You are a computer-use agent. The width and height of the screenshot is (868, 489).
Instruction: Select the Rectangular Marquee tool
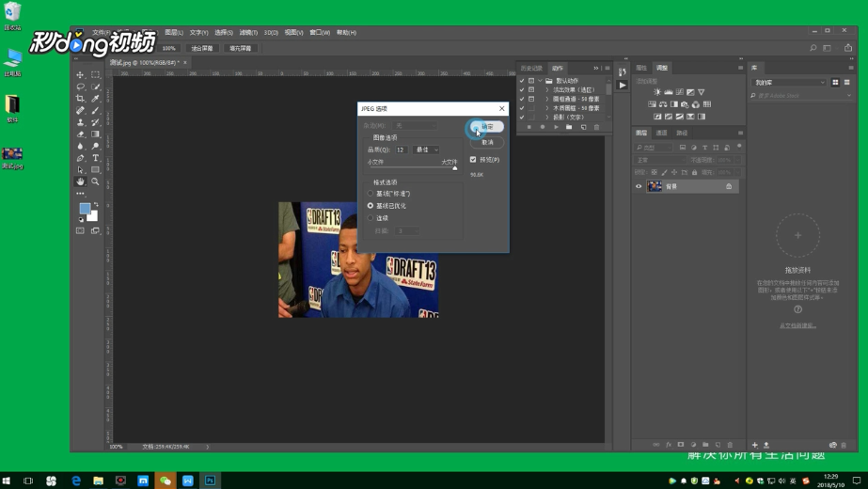(95, 75)
